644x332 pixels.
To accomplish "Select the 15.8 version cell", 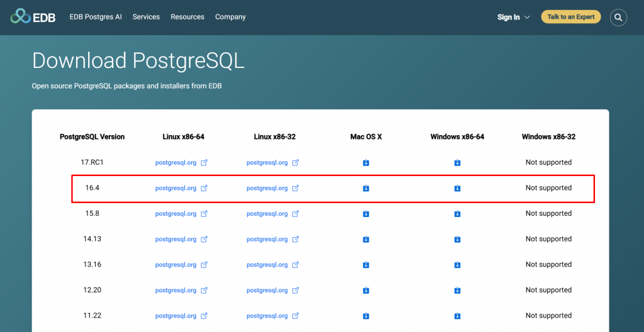I will [x=92, y=213].
